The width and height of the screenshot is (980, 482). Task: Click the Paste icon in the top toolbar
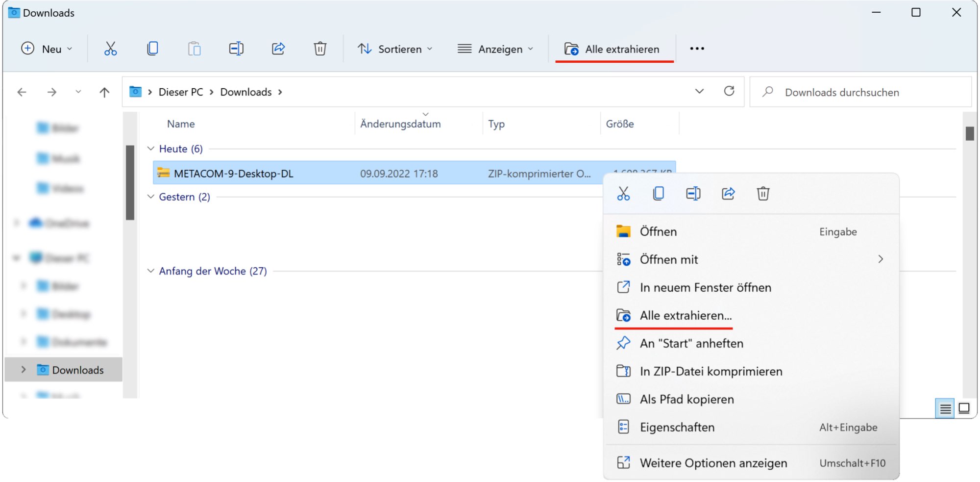pyautogui.click(x=195, y=49)
